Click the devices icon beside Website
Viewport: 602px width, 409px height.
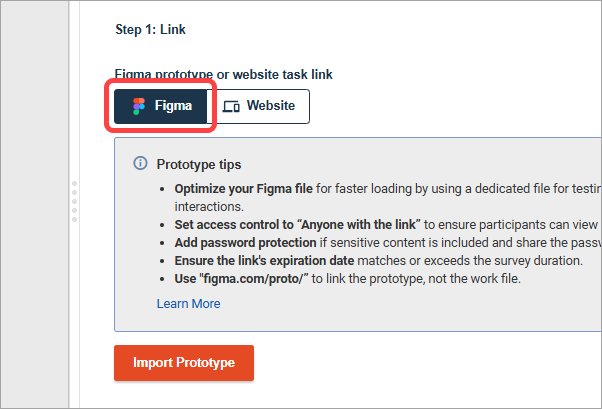[231, 106]
